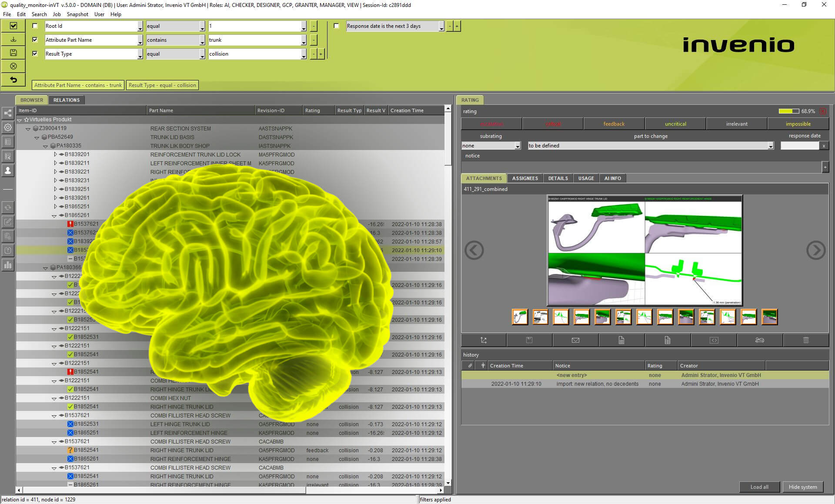Click the document page icon under attachments
The width and height of the screenshot is (835, 504).
point(621,340)
